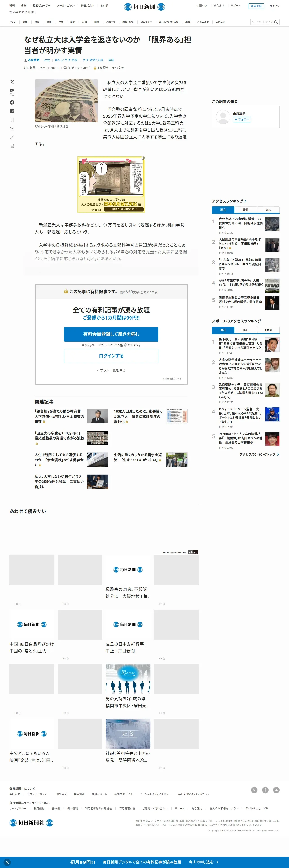Click 有料会員登録して続きを読む button
Viewport: 289px width, 868px height.
(111, 334)
